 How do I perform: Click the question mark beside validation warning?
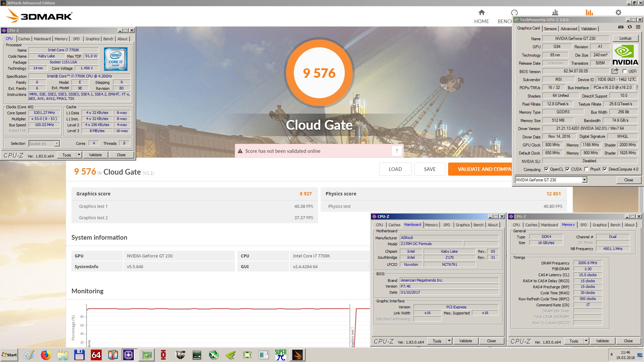pos(396,151)
